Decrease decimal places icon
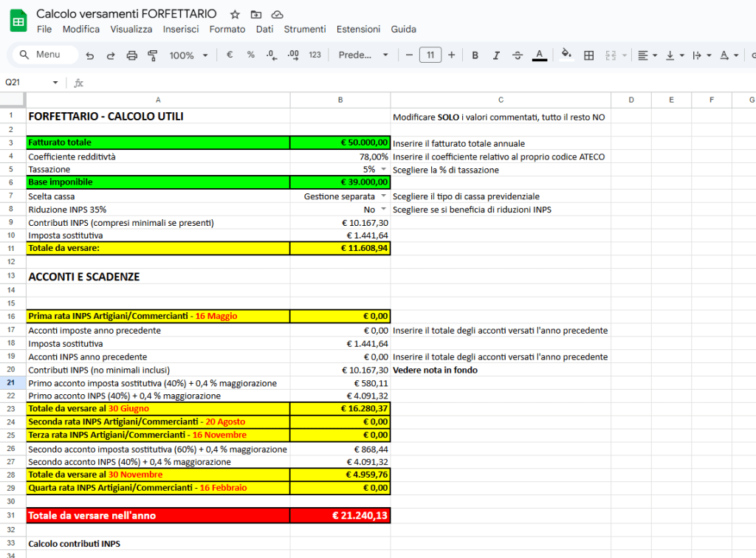The width and height of the screenshot is (756, 558). tap(272, 55)
